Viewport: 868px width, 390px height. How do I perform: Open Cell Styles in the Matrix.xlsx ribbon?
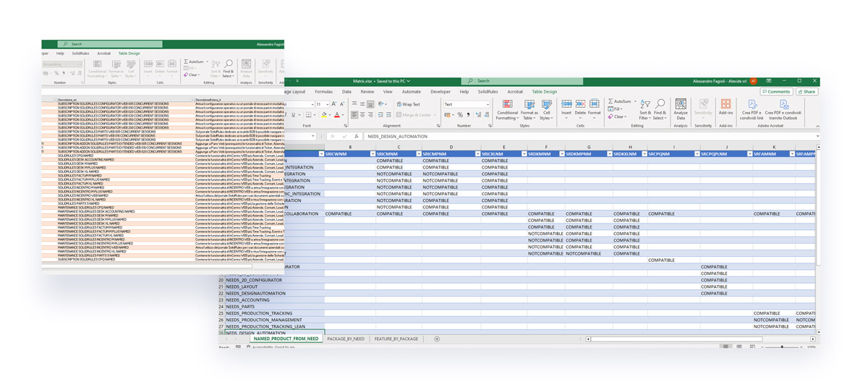pyautogui.click(x=546, y=109)
